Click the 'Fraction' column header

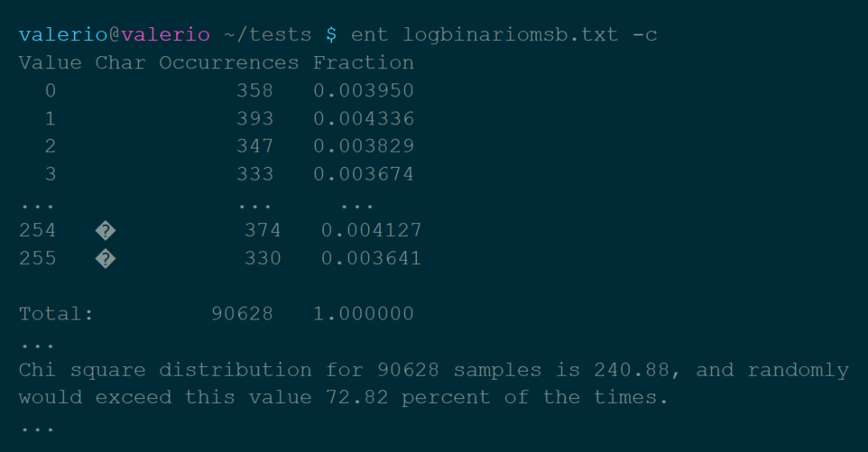coord(363,63)
